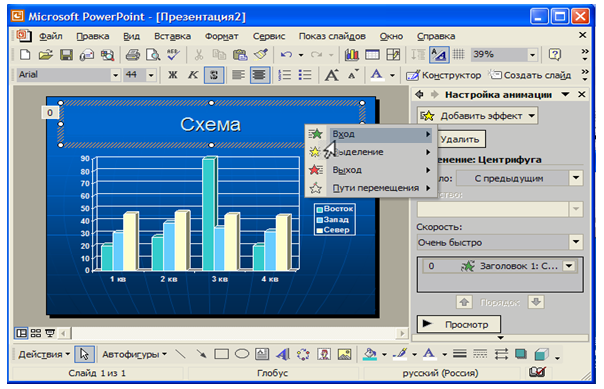
Task: Pick drawing toolbar font color A
Action: coord(429,354)
